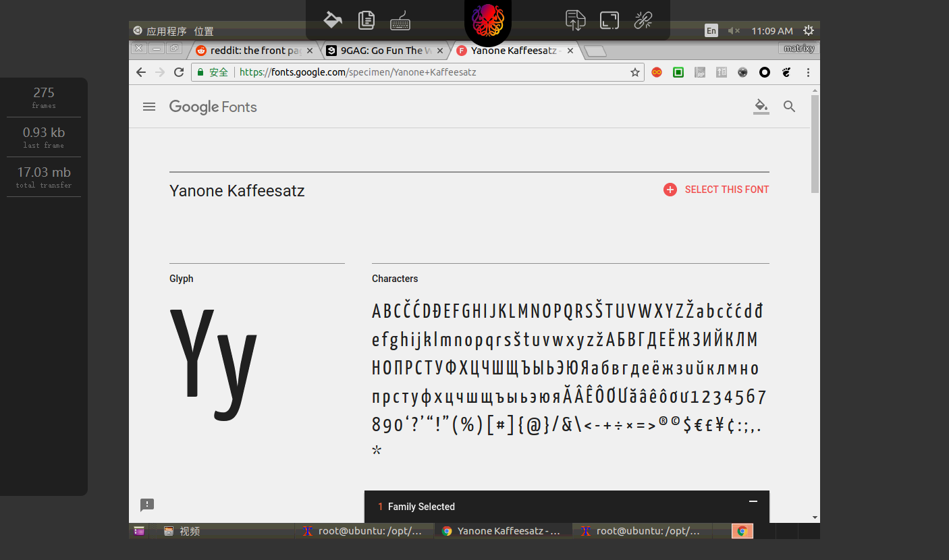Click the scrollbar down arrow
Image resolution: width=949 pixels, height=560 pixels.
tap(815, 517)
